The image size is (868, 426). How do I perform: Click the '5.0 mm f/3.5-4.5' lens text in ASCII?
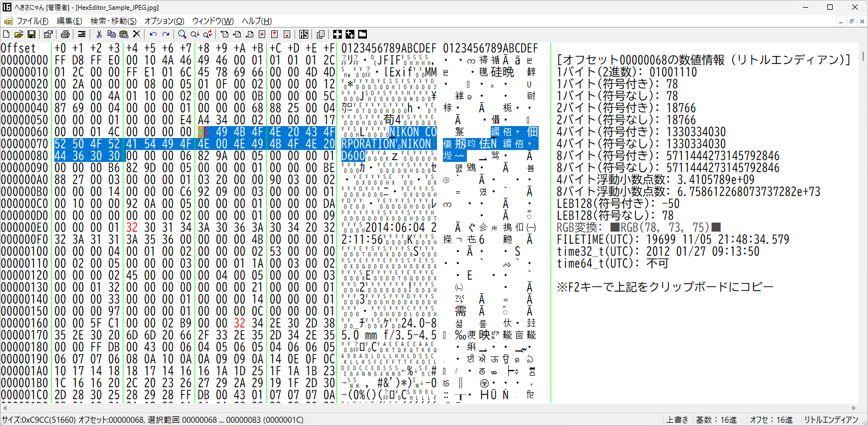tap(389, 335)
